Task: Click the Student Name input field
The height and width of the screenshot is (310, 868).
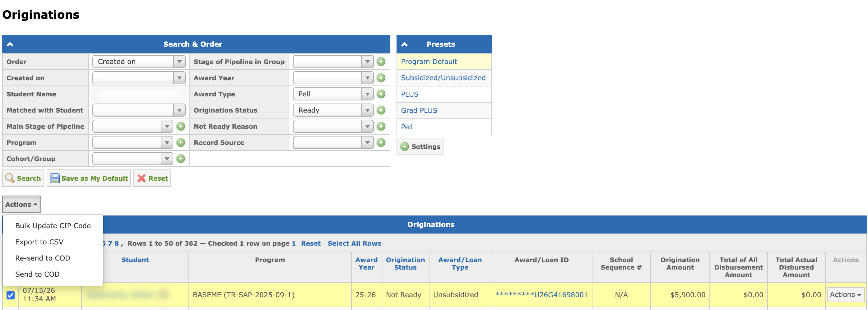Action: click(139, 94)
